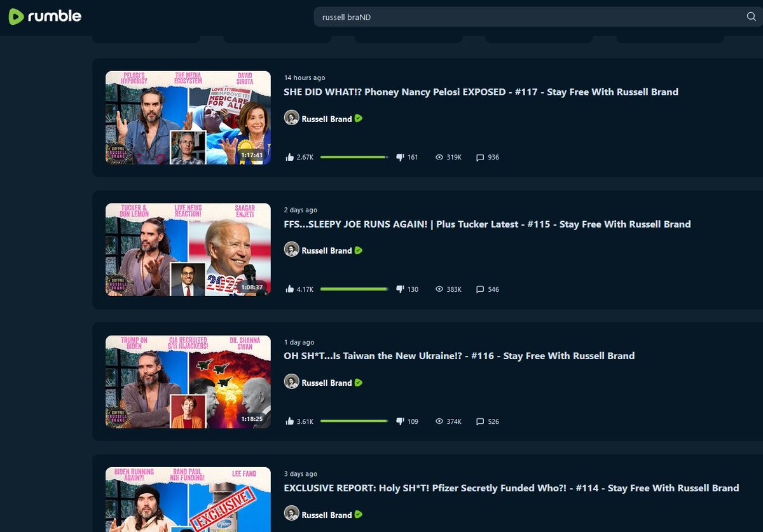This screenshot has width=763, height=532.
Task: Click duration label 1:08:37 on thumbnail
Action: tap(252, 287)
